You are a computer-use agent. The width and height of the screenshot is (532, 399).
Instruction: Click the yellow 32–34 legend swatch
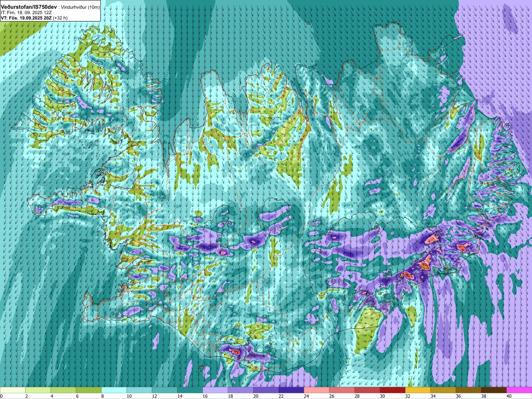click(x=419, y=390)
